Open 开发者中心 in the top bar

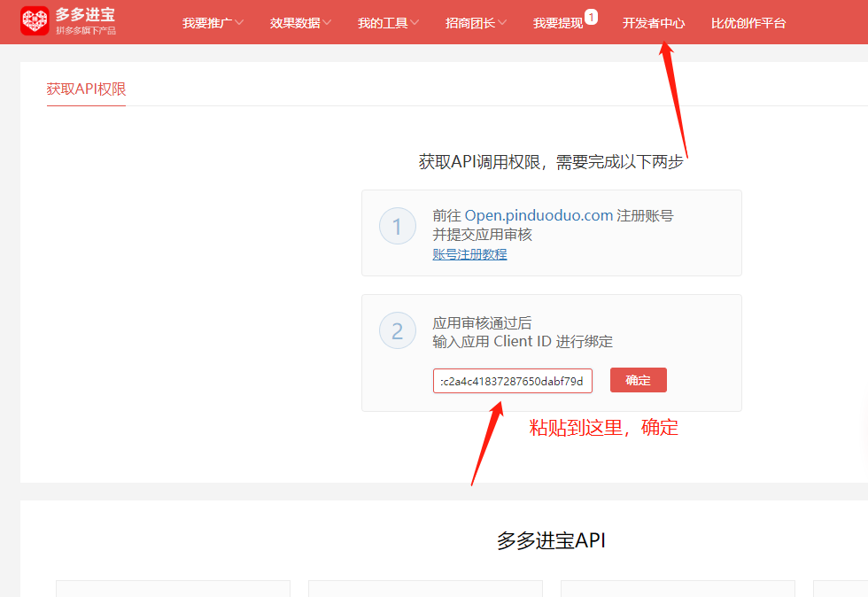pyautogui.click(x=654, y=23)
